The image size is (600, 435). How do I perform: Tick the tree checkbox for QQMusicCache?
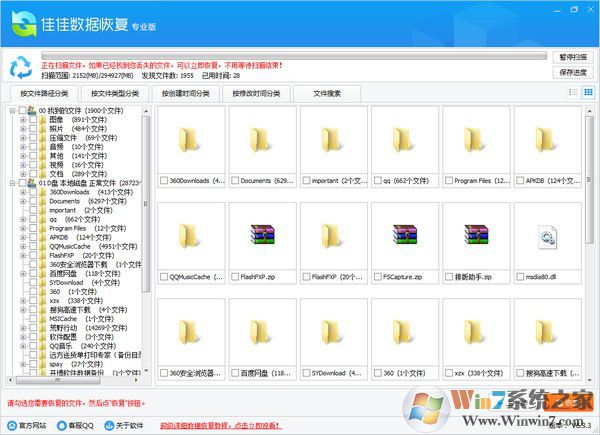(x=33, y=246)
